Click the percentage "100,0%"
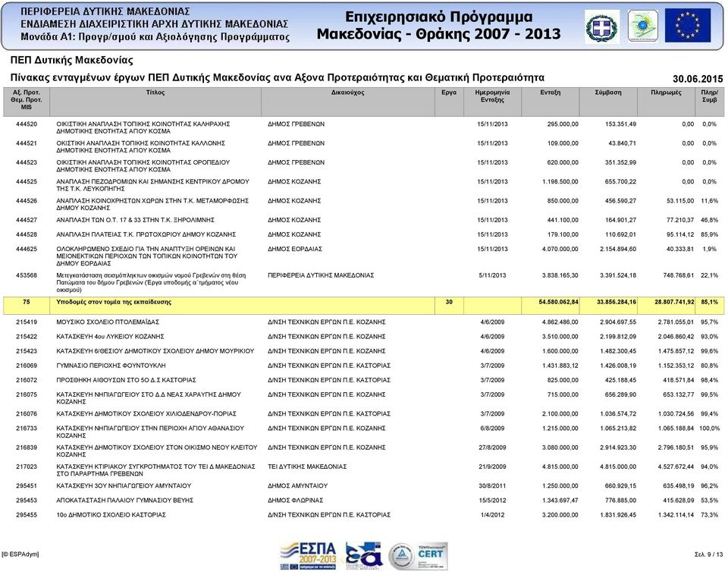 point(710,429)
